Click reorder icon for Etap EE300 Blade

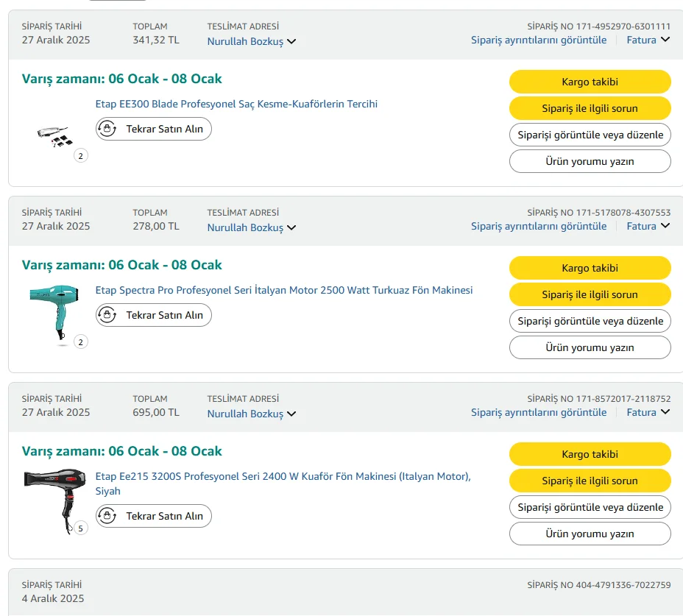107,130
